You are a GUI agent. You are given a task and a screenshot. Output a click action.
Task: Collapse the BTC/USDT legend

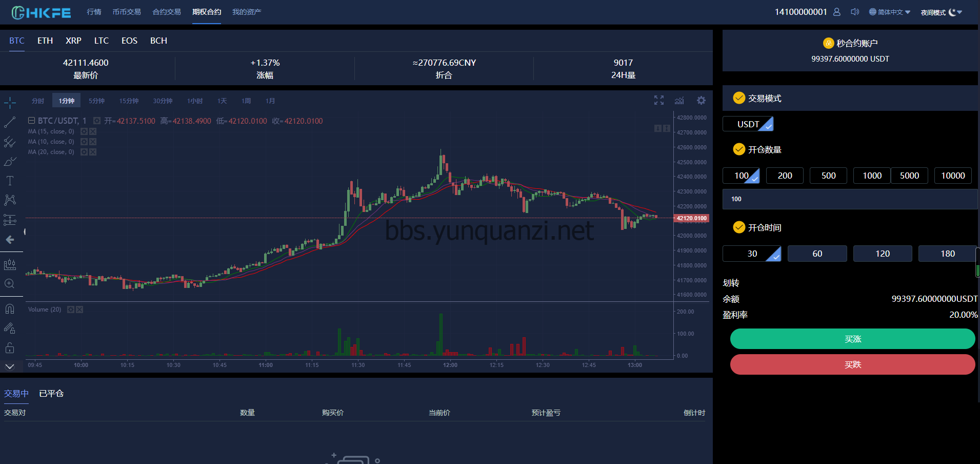click(x=31, y=121)
